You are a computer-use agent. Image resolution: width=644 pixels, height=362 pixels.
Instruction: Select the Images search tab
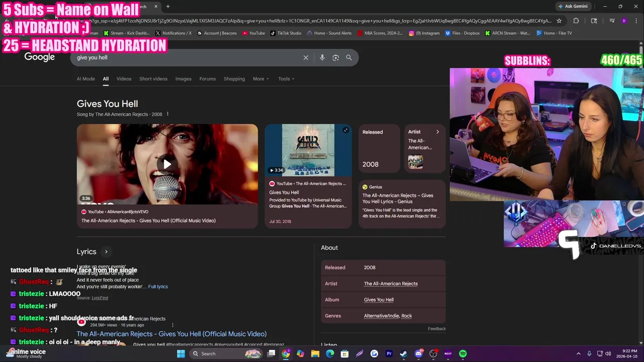coord(183,79)
